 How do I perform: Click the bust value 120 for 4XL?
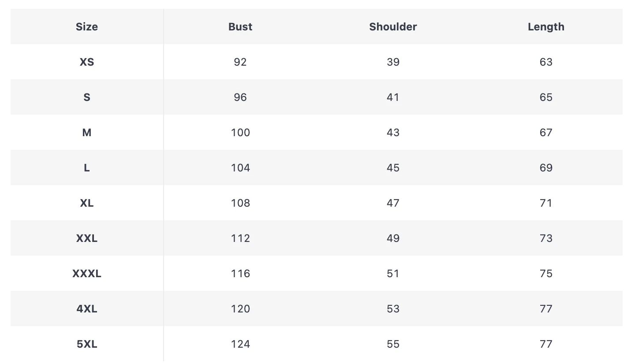(240, 309)
